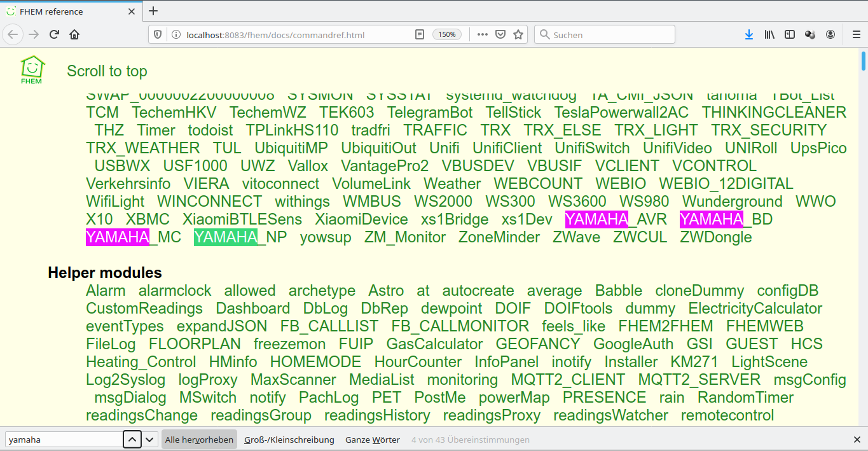
Task: Click the Suchen search box
Action: pyautogui.click(x=604, y=35)
